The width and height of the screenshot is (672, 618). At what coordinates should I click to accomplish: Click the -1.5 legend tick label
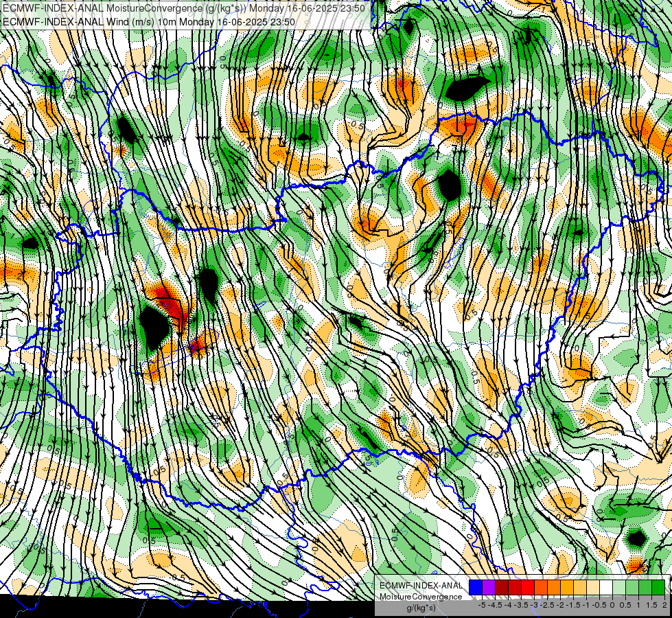573,605
